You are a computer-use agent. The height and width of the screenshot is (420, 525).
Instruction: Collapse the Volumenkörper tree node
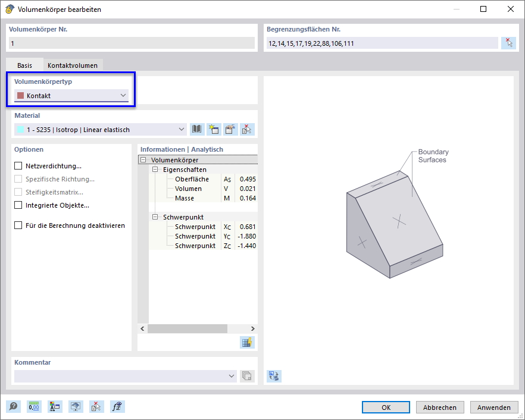143,160
